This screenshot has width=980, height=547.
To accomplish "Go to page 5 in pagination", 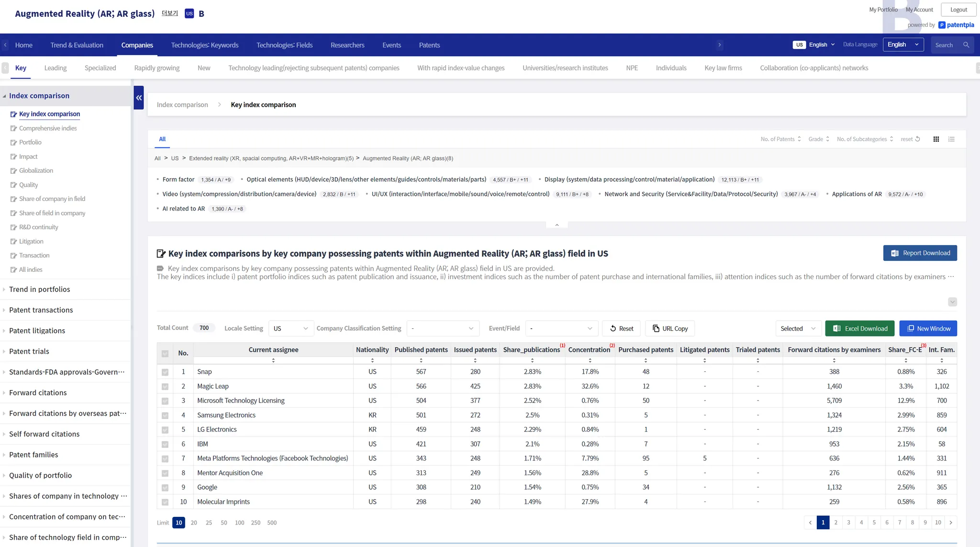I will click(874, 523).
